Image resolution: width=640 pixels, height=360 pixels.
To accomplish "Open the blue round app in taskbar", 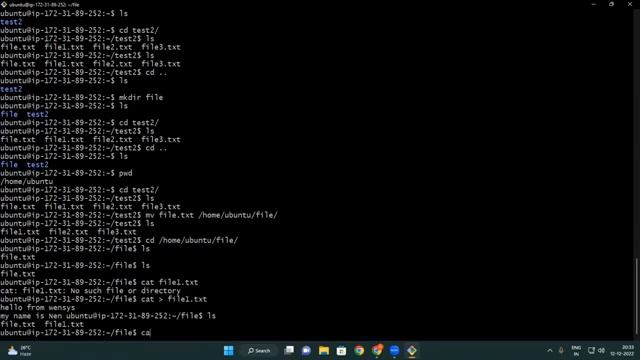I will [394, 350].
